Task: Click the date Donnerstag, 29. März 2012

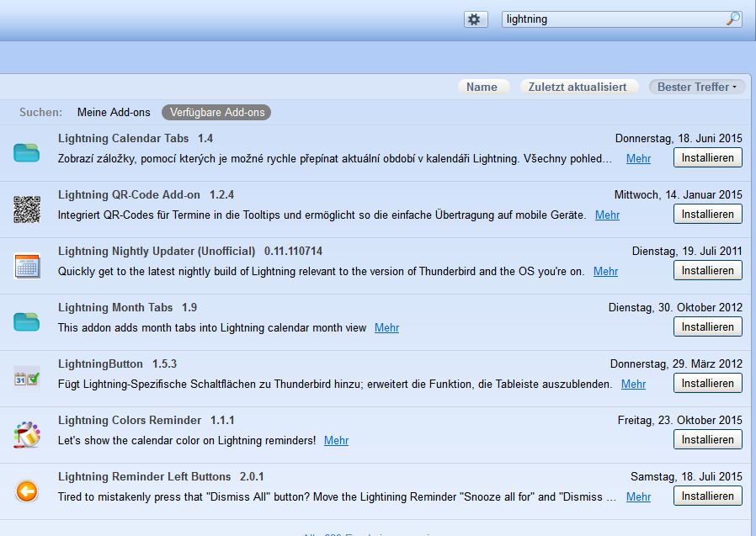Action: pos(676,364)
